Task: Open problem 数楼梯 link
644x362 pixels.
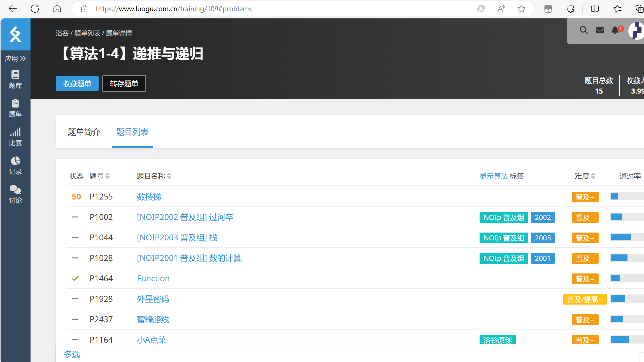Action: point(149,197)
